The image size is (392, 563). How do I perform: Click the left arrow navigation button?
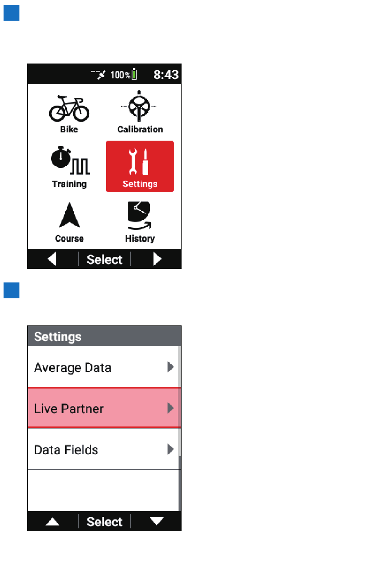(x=52, y=259)
